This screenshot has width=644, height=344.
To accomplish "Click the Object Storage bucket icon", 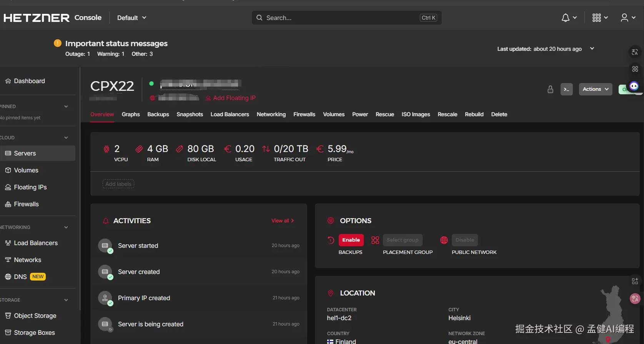I will point(8,316).
